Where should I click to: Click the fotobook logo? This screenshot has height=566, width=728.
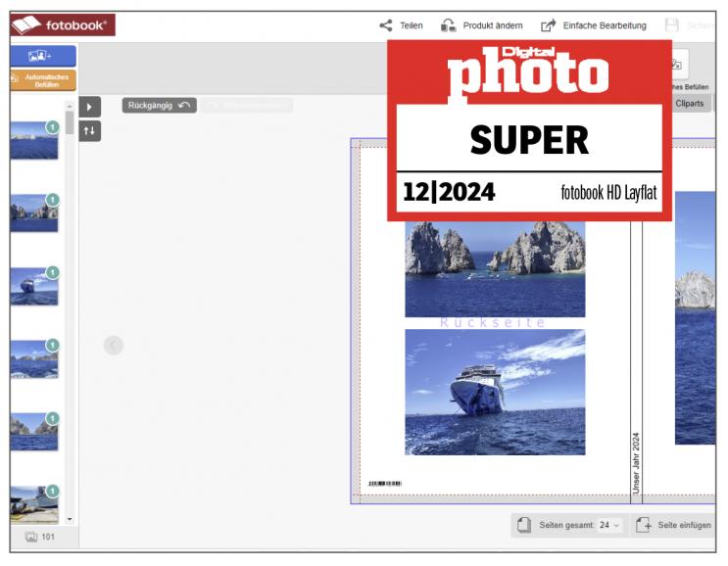click(x=63, y=24)
